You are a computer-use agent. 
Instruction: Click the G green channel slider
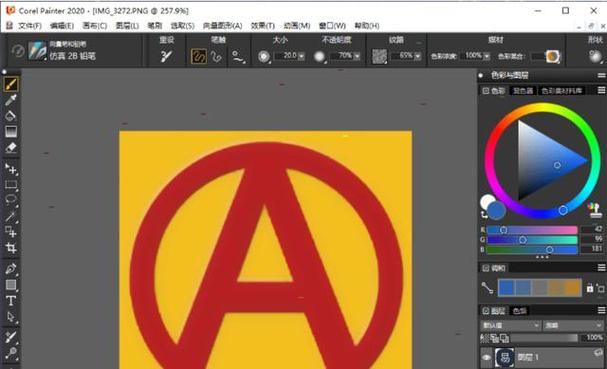pos(532,240)
